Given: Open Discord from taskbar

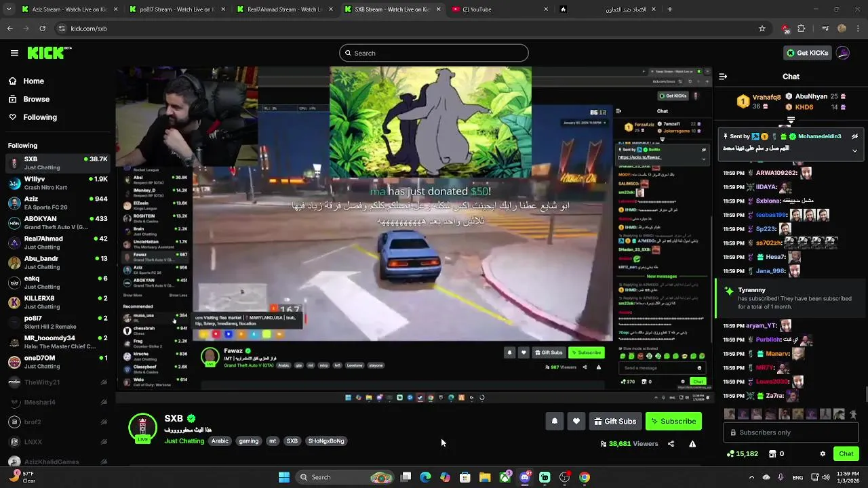Looking at the screenshot, I should tap(525, 477).
